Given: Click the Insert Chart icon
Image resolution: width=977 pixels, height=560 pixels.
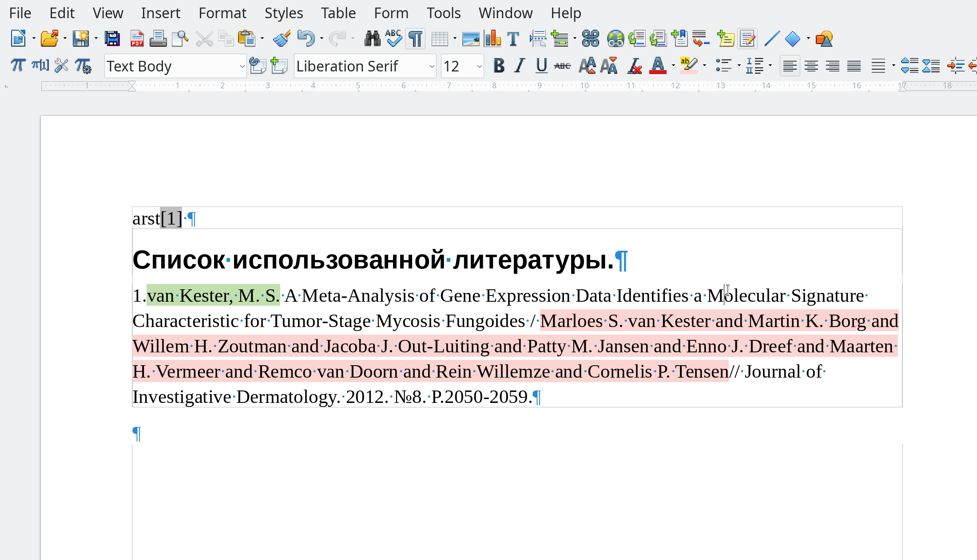Looking at the screenshot, I should tap(492, 39).
